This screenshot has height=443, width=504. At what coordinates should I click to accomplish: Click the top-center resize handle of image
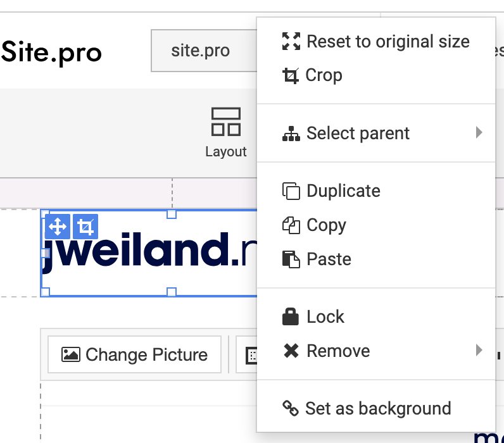[172, 214]
